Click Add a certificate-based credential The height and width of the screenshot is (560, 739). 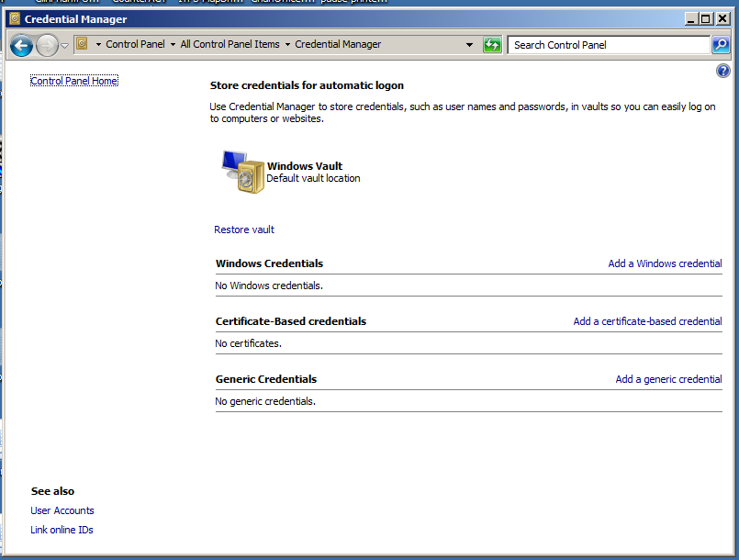tap(647, 321)
